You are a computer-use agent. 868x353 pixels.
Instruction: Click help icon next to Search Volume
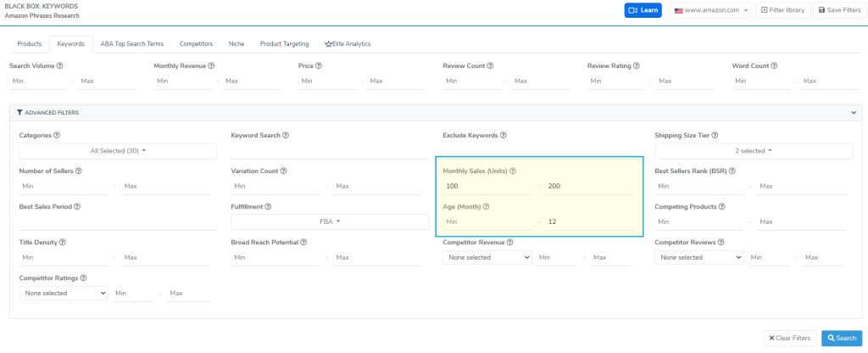pos(60,65)
